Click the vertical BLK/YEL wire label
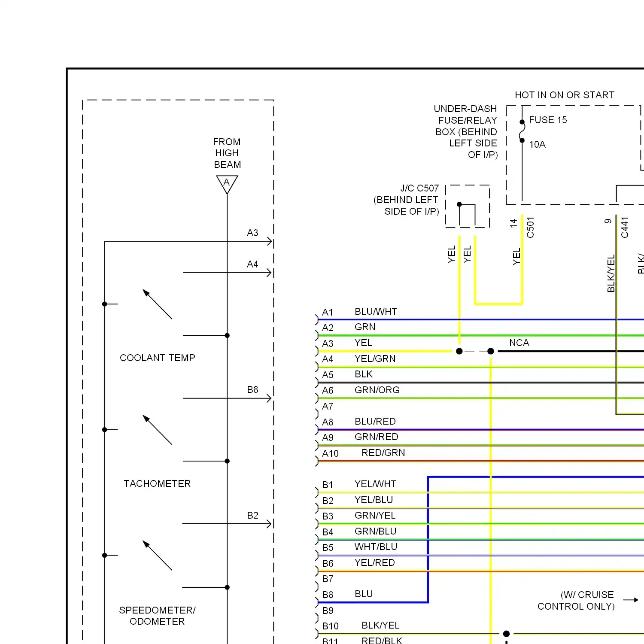 pyautogui.click(x=611, y=273)
